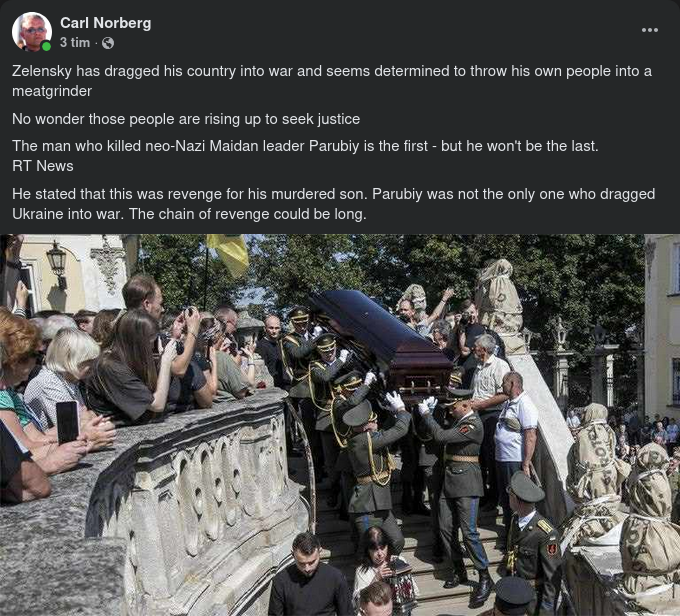Click the "He stated that this was revenge" paragraph
680x616 pixels.
pyautogui.click(x=333, y=203)
